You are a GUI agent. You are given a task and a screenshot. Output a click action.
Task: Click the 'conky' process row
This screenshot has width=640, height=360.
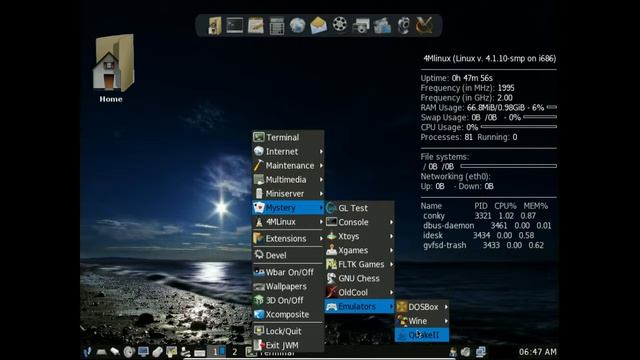tap(480, 216)
